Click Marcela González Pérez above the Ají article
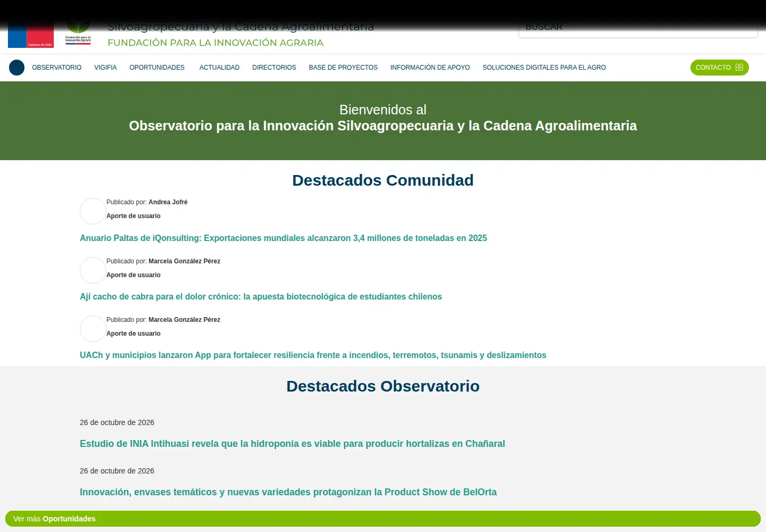The height and width of the screenshot is (532, 766). (184, 261)
